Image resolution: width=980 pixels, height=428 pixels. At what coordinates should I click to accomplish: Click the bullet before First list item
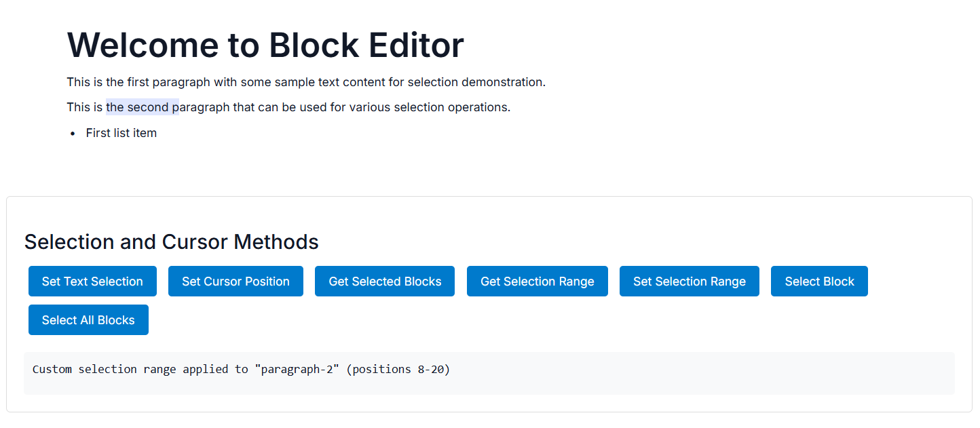point(73,134)
